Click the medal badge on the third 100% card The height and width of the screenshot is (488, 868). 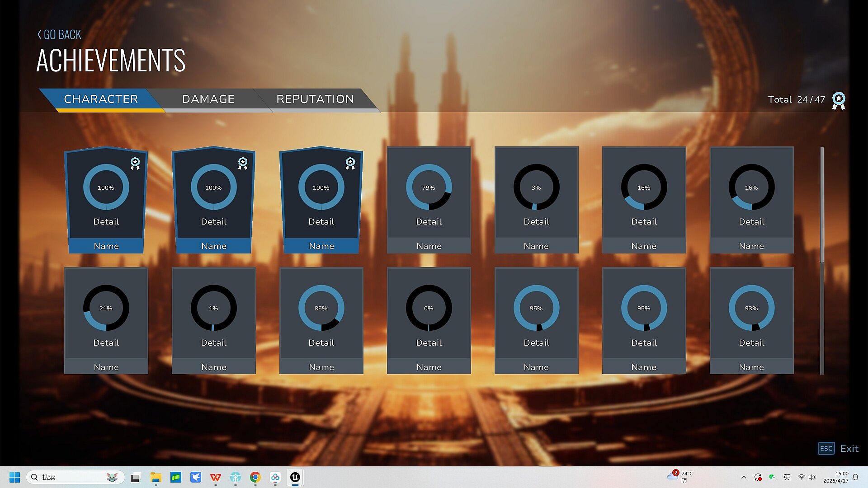350,163
